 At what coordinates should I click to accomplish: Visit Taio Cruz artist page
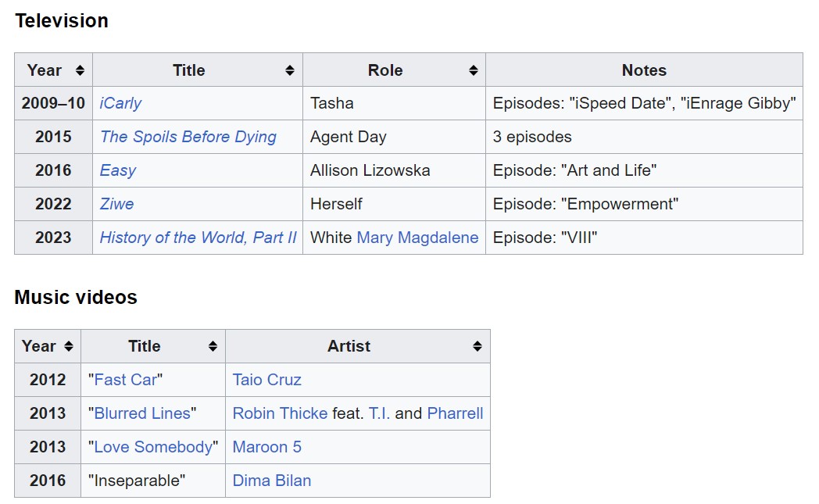click(x=266, y=380)
